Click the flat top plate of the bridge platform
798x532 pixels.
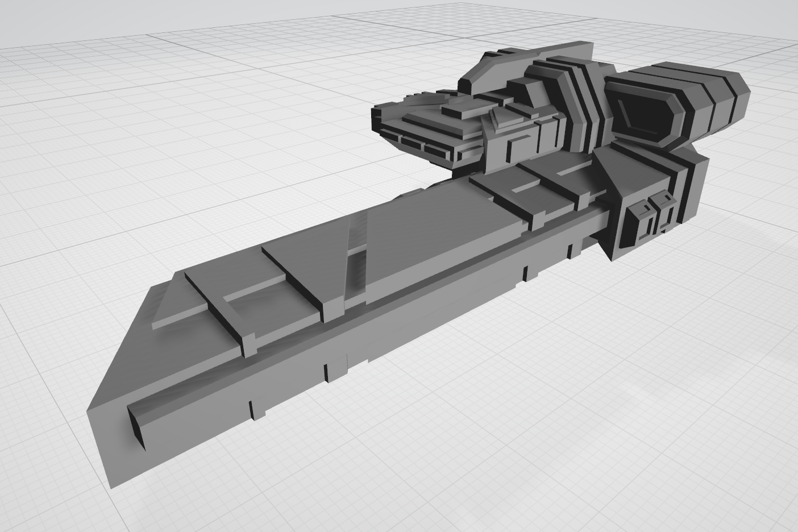[x=432, y=117]
